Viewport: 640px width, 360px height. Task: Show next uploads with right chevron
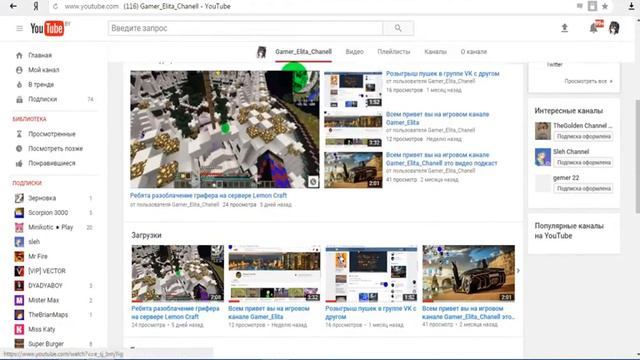click(x=518, y=271)
